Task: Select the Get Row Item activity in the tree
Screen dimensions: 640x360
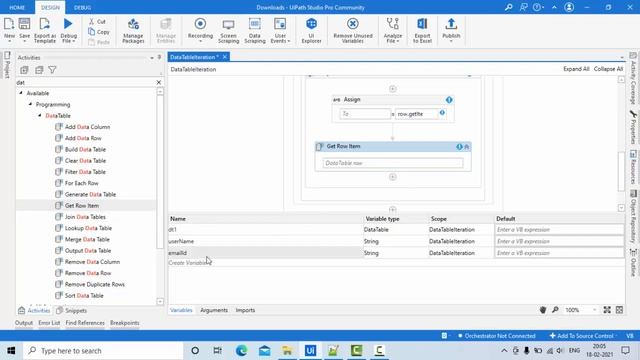Action: point(82,206)
